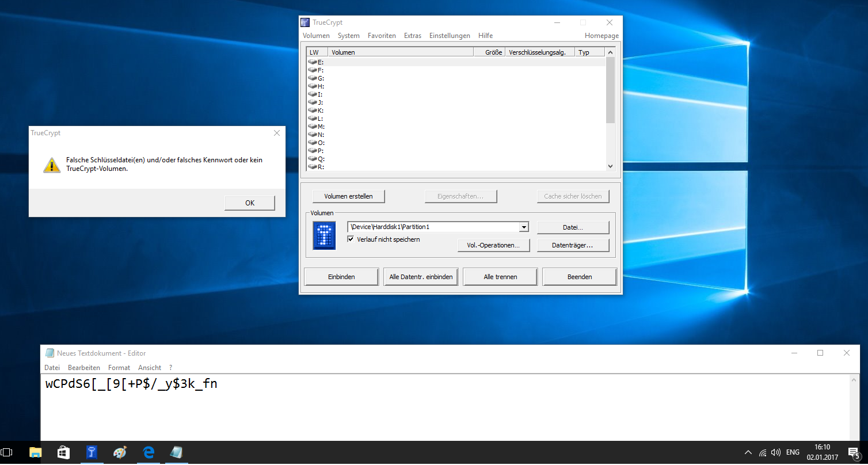Sort by the Größe column header
868x465 pixels.
click(x=489, y=52)
